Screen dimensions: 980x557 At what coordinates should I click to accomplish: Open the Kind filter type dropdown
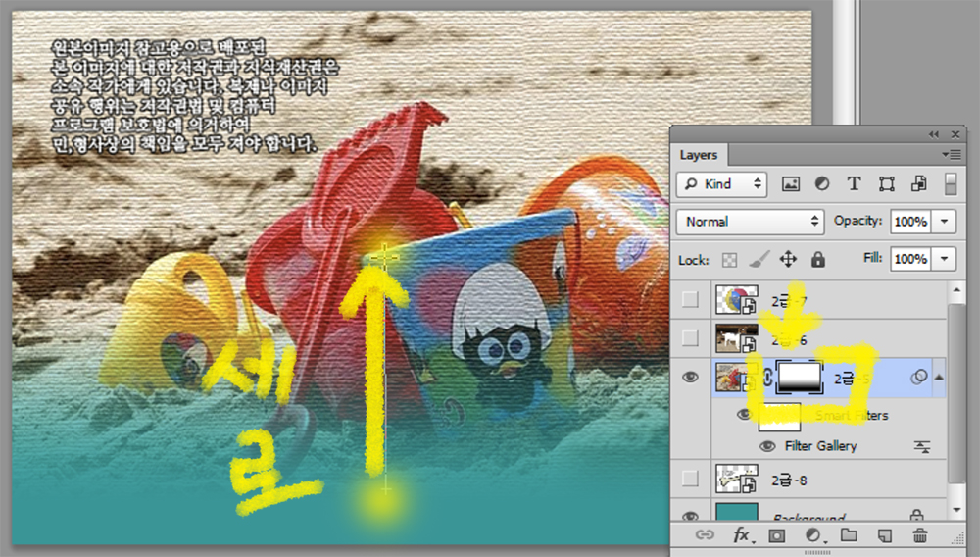[x=722, y=183]
